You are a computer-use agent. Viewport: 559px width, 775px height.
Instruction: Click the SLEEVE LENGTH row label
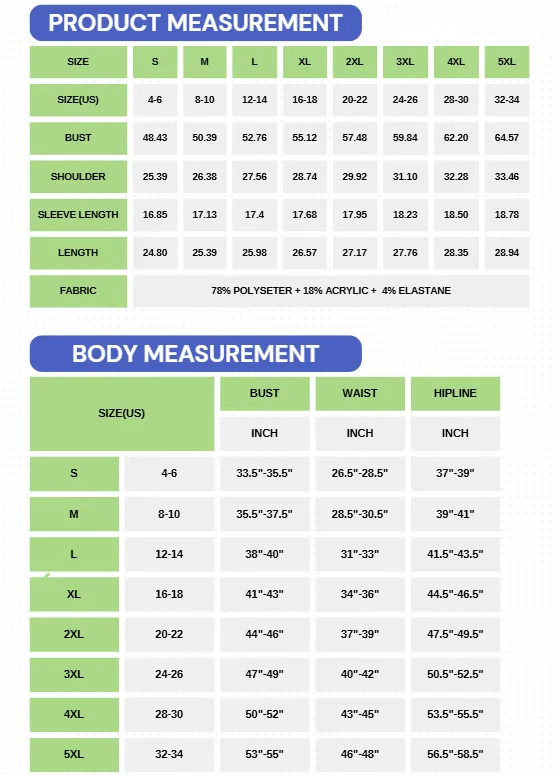[x=78, y=215]
